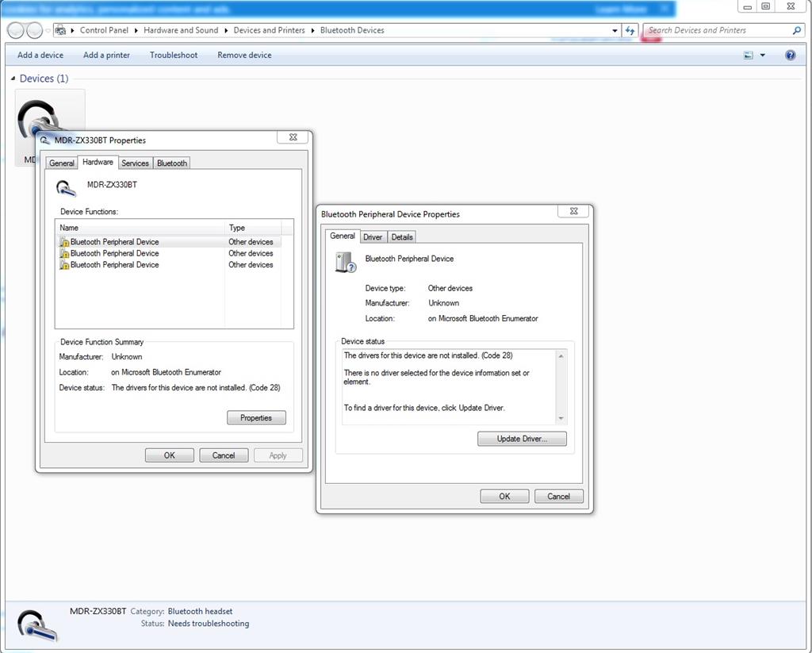This screenshot has width=812, height=653.
Task: Click the headset icon in Hardware tab
Action: (x=66, y=187)
